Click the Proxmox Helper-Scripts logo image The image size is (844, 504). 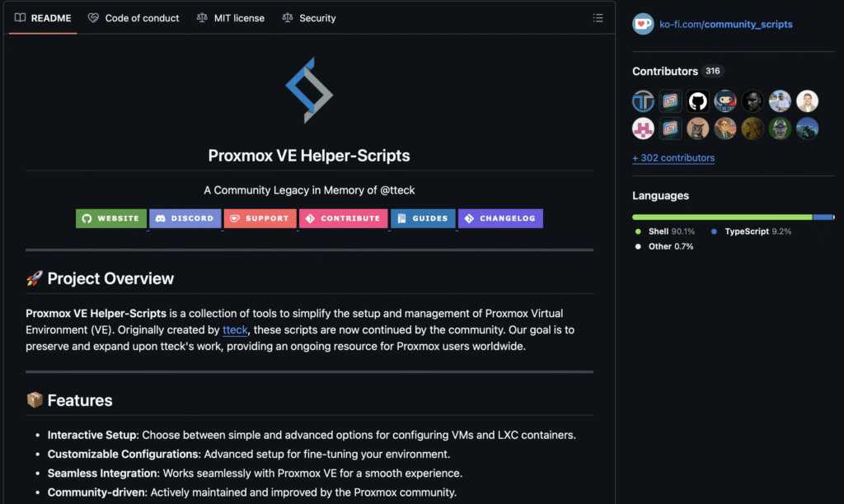coord(309,91)
